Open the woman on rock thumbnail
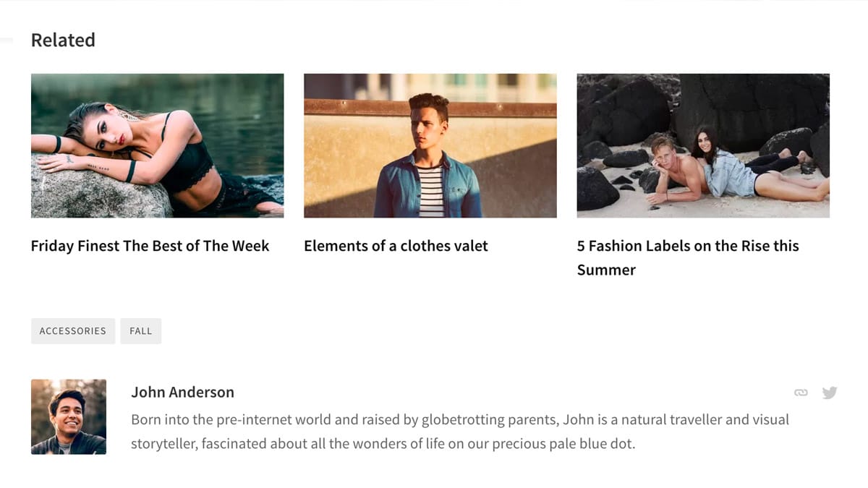The height and width of the screenshot is (488, 868). click(x=157, y=145)
